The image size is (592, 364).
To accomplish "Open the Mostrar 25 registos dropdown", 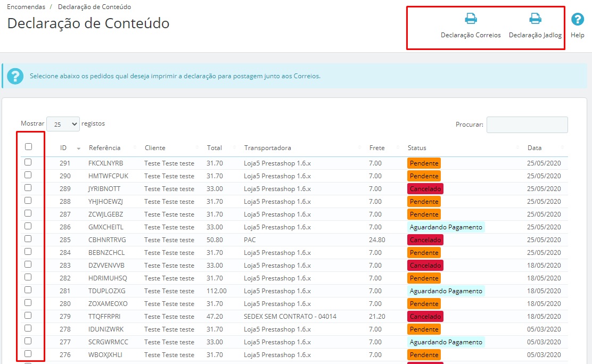I will (63, 124).
